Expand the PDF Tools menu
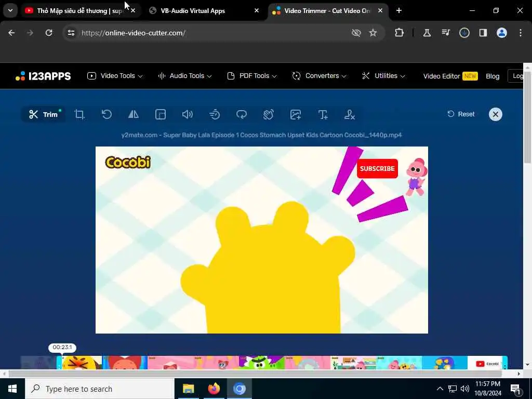 [252, 76]
